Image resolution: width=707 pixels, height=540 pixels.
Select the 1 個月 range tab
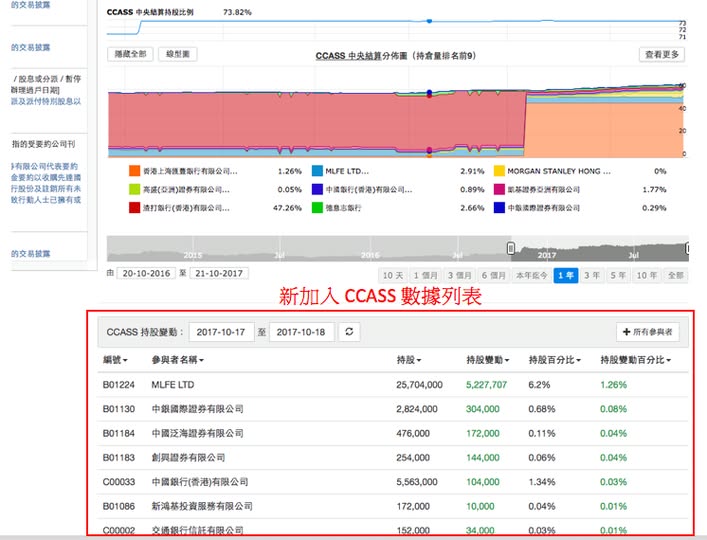click(425, 275)
